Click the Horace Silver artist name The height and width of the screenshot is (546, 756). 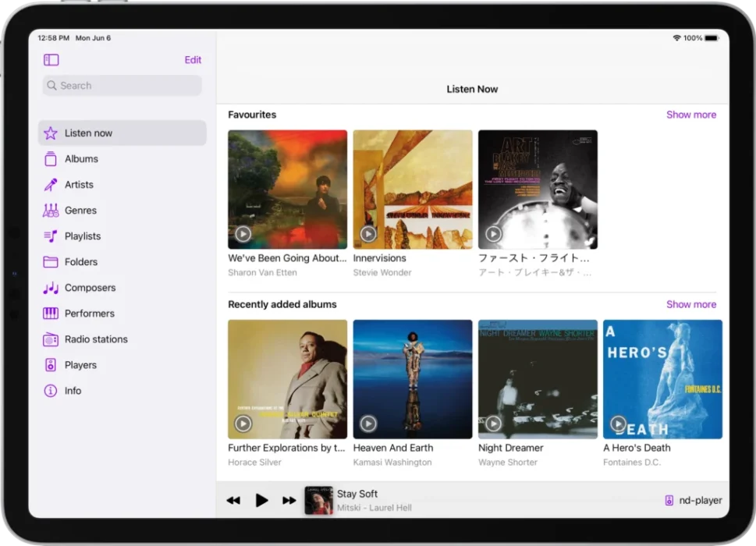click(254, 463)
